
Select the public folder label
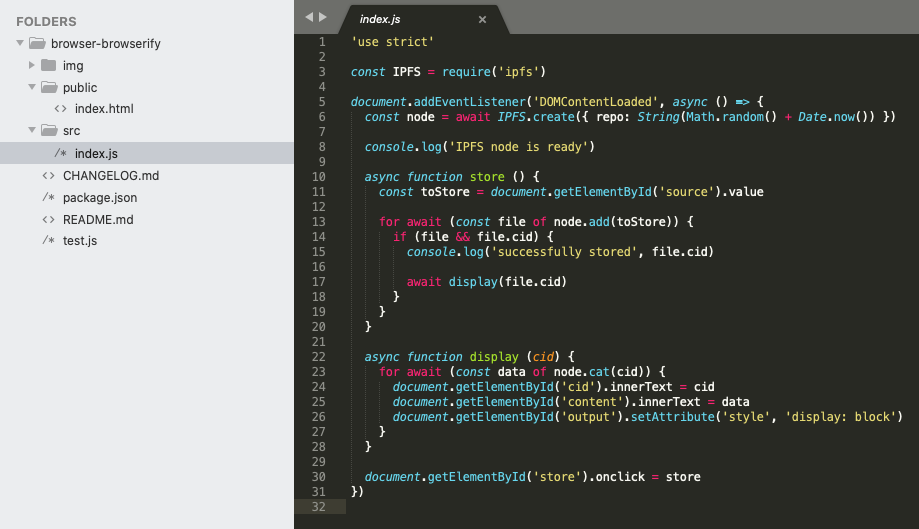[80, 87]
